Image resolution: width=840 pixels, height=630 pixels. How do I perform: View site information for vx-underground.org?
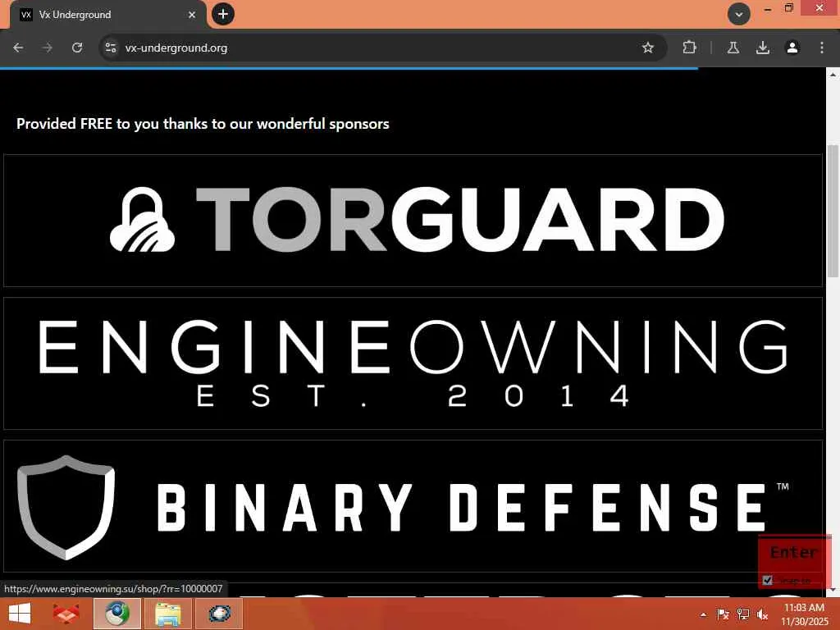(x=111, y=48)
